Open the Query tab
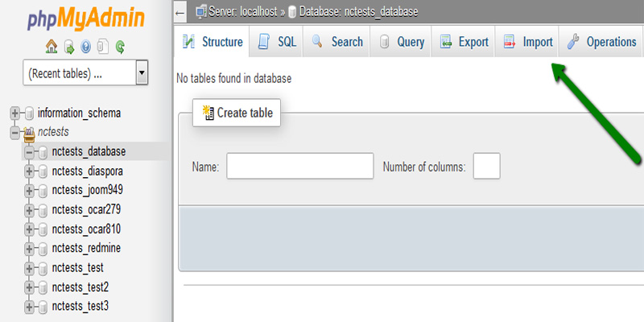This screenshot has height=322, width=644. [x=401, y=42]
